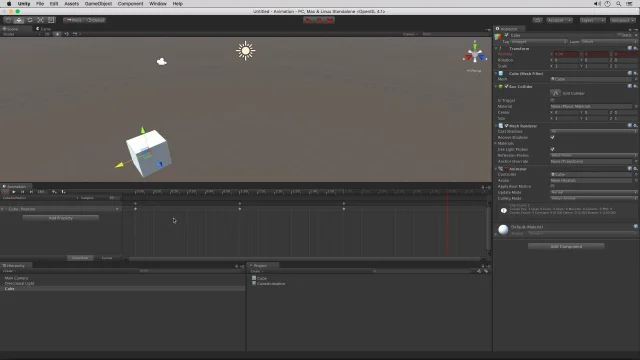Click the green Y-axis arrow on cube
This screenshot has width=640, height=360.
(143, 130)
